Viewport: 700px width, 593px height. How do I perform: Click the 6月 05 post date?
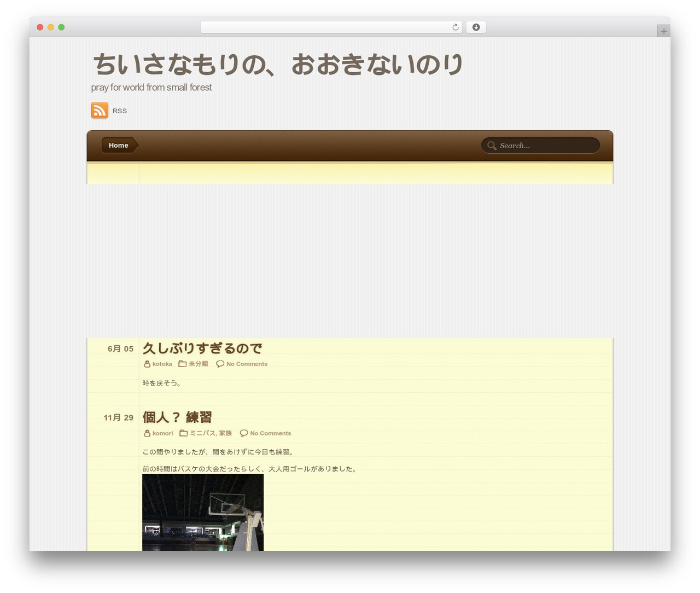click(x=120, y=349)
